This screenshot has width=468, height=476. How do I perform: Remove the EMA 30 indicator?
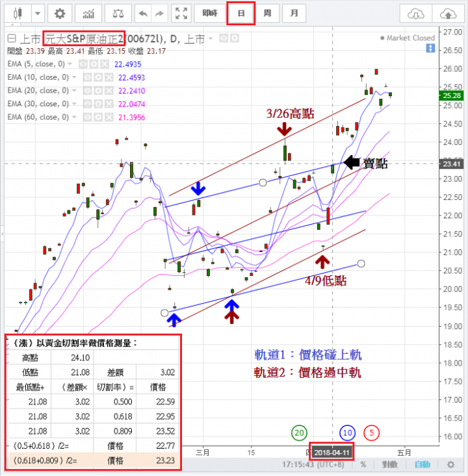coord(109,104)
